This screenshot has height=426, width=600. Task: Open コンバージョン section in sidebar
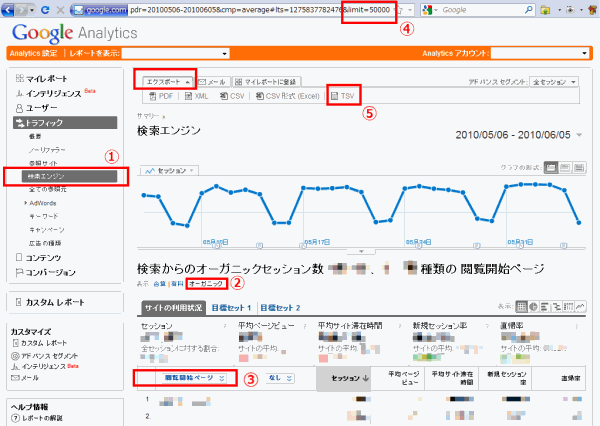[46, 273]
